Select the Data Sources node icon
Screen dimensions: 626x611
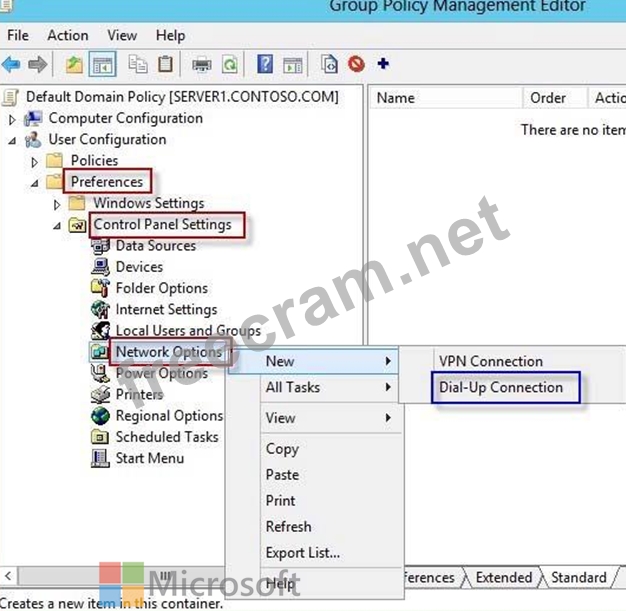coord(100,246)
